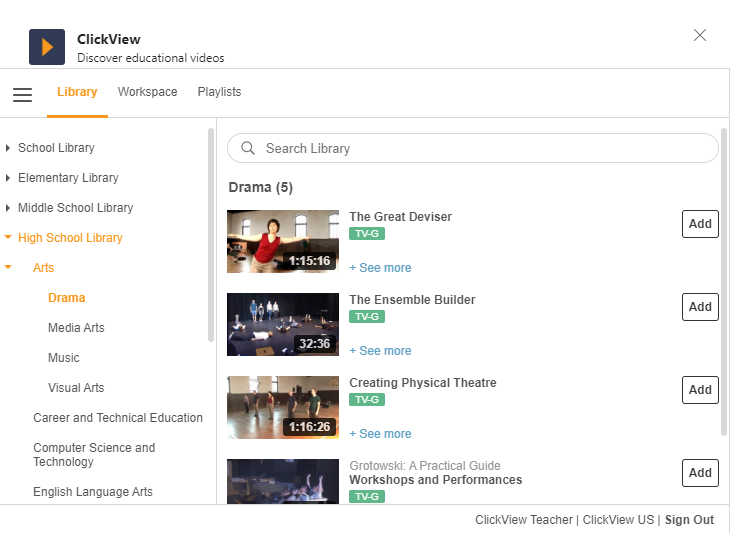The height and width of the screenshot is (534, 730).
Task: Click the video results scrollbar
Action: click(723, 282)
